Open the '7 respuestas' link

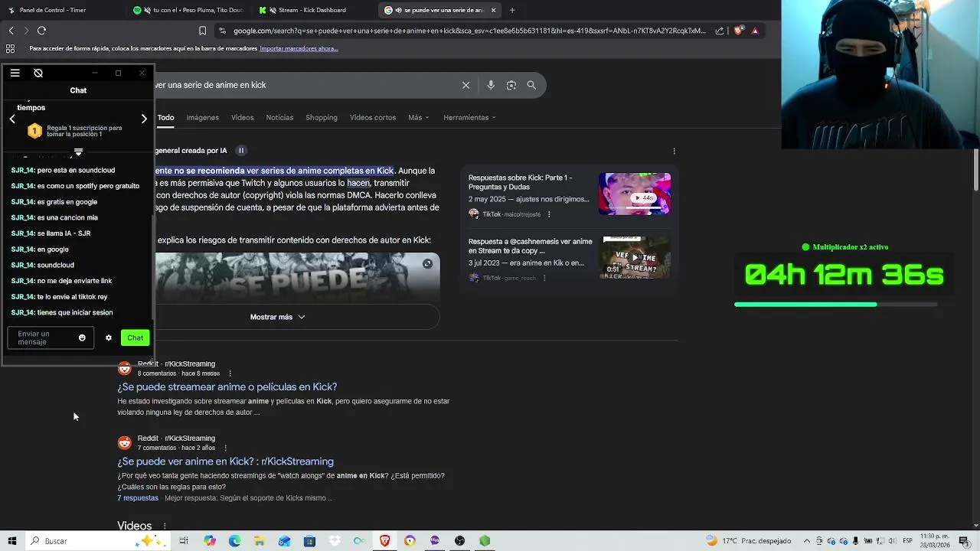pyautogui.click(x=138, y=498)
